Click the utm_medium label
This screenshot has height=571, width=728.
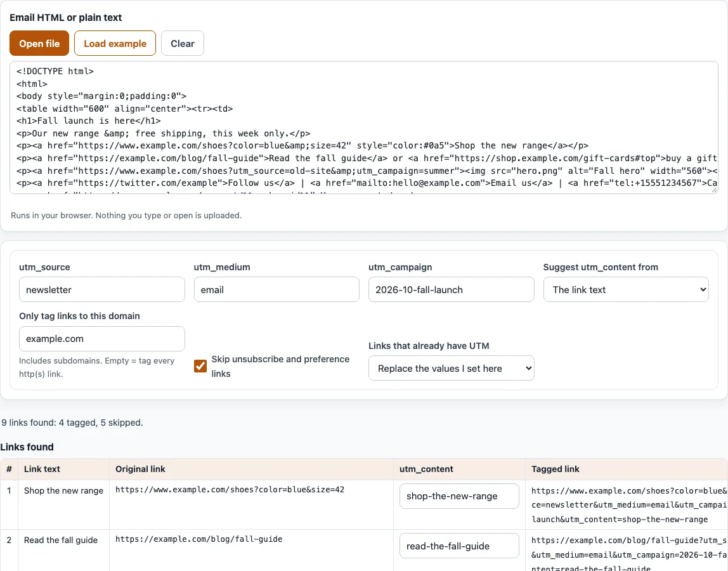point(222,267)
